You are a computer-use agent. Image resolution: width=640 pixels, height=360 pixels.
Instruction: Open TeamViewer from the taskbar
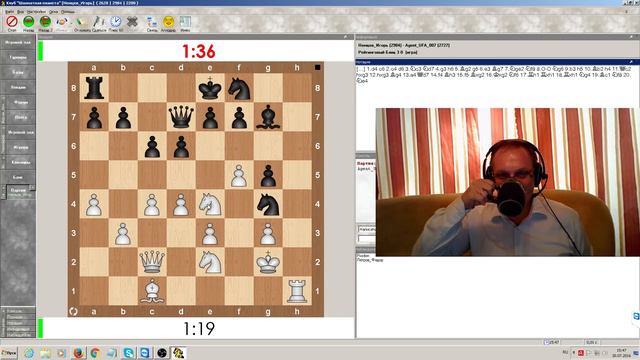tap(145, 353)
